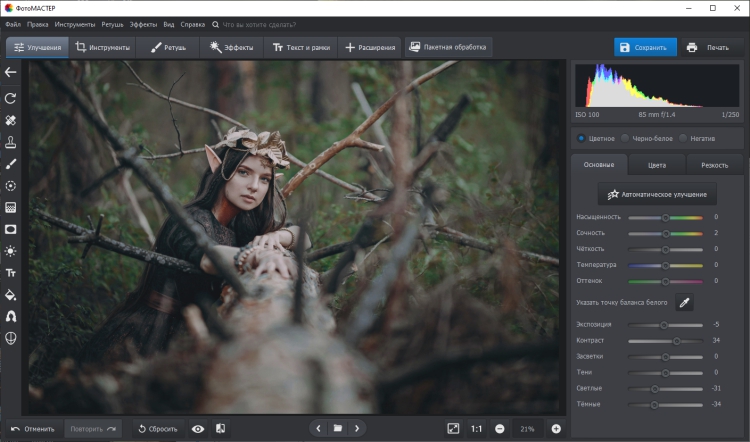Select the healing bandage tool

[11, 120]
